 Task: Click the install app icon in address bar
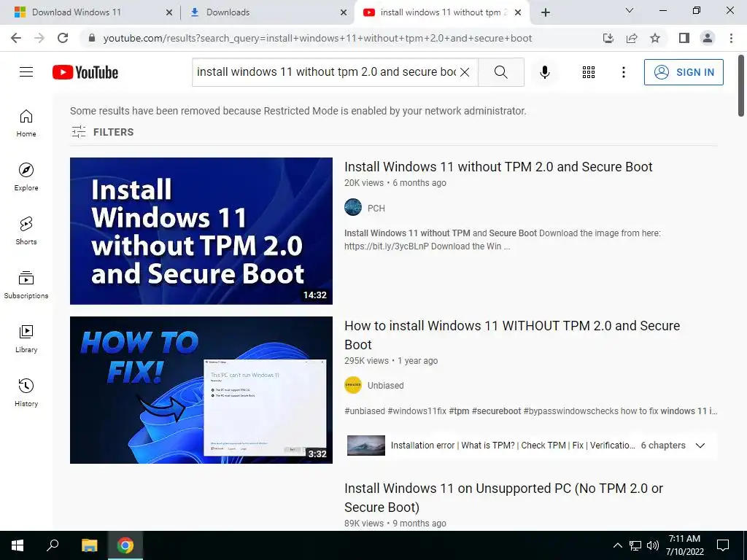(x=608, y=38)
